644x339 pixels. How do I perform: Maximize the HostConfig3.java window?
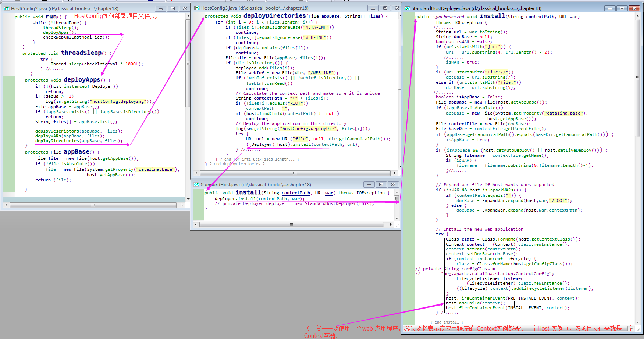385,8
